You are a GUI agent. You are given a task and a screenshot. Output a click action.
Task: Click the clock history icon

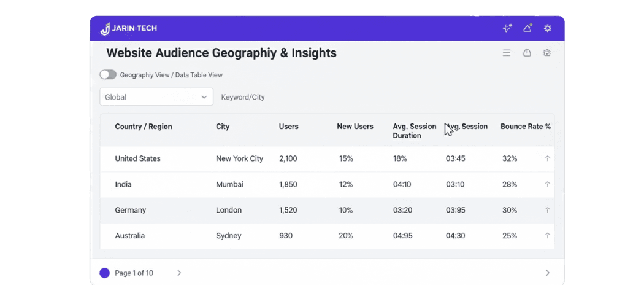tap(527, 53)
